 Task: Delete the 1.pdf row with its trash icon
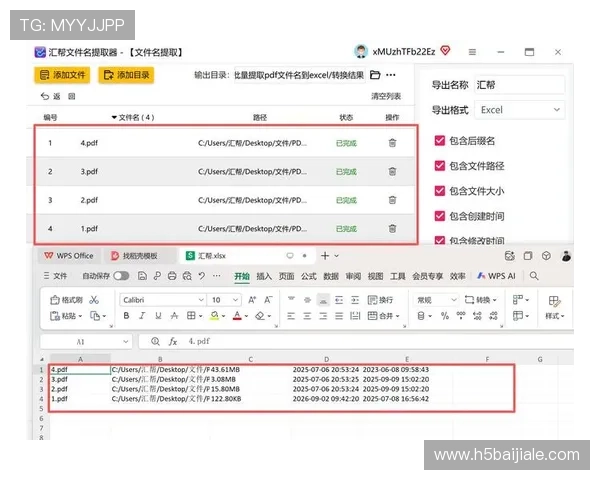tap(392, 229)
